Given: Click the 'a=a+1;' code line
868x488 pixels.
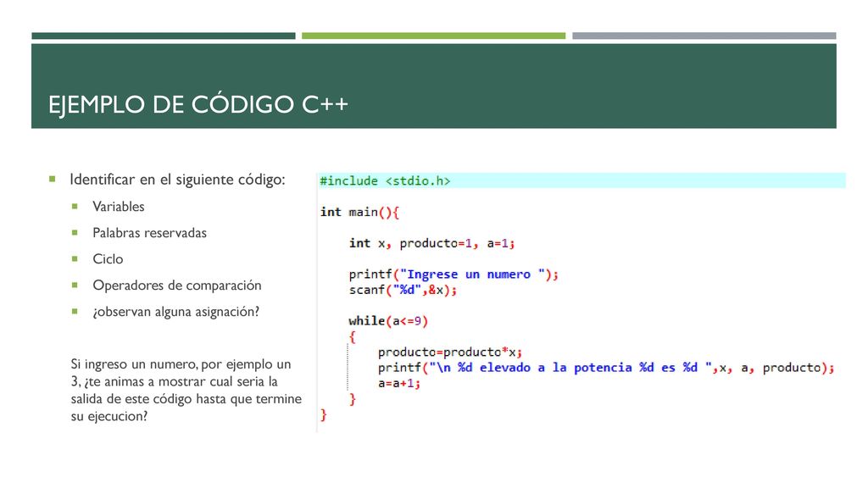Looking at the screenshot, I should 399,384.
